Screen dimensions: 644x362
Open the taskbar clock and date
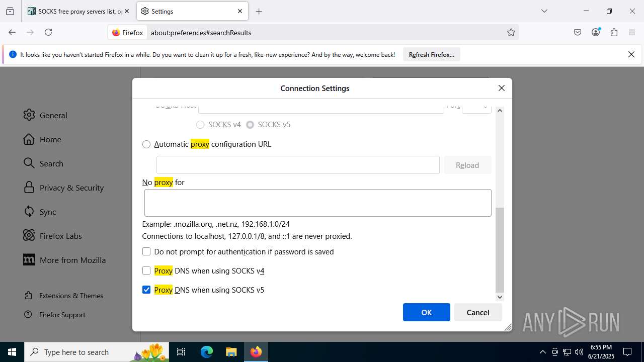point(600,352)
